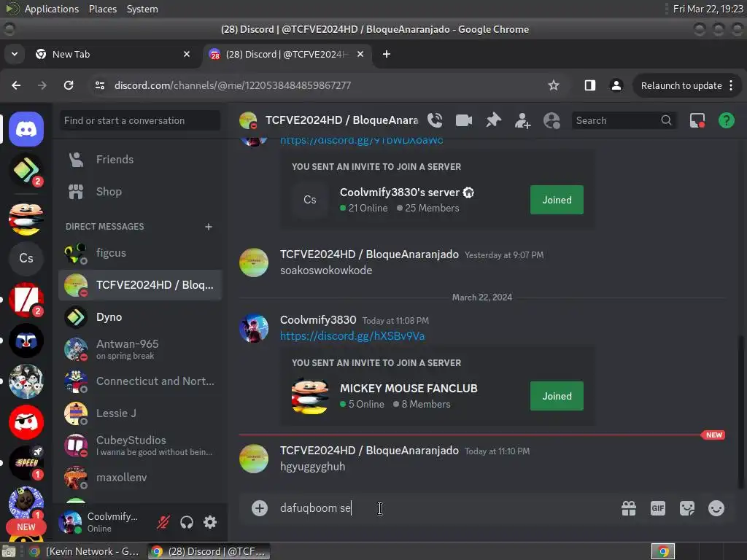Reload the page
Screen dimensions: 747x560
click(69, 85)
